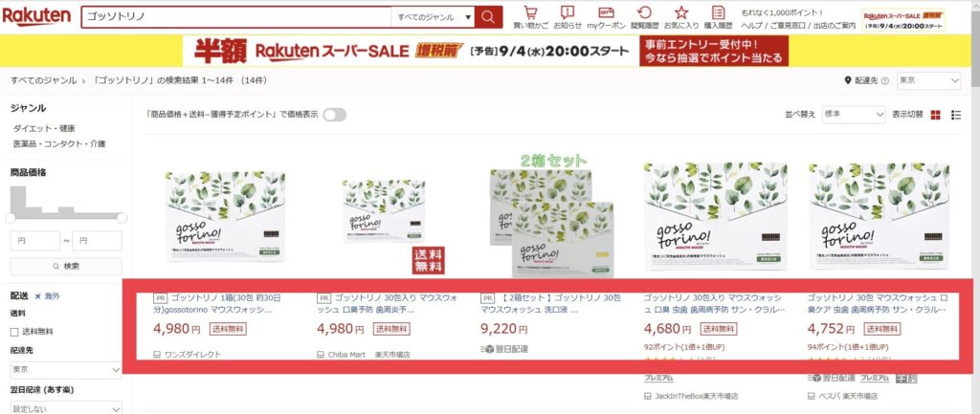980x414 pixels.
Task: Switch to grid display view icon
Action: (x=936, y=115)
